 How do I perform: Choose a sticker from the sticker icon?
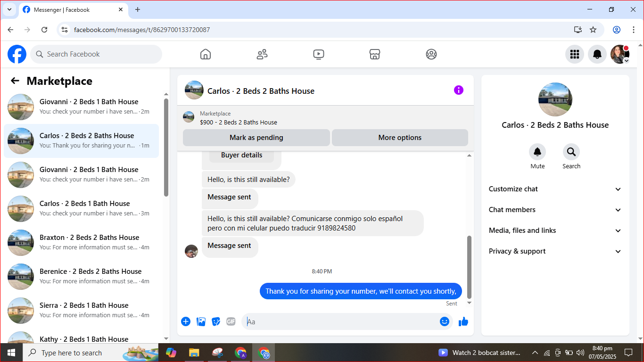[216, 321]
